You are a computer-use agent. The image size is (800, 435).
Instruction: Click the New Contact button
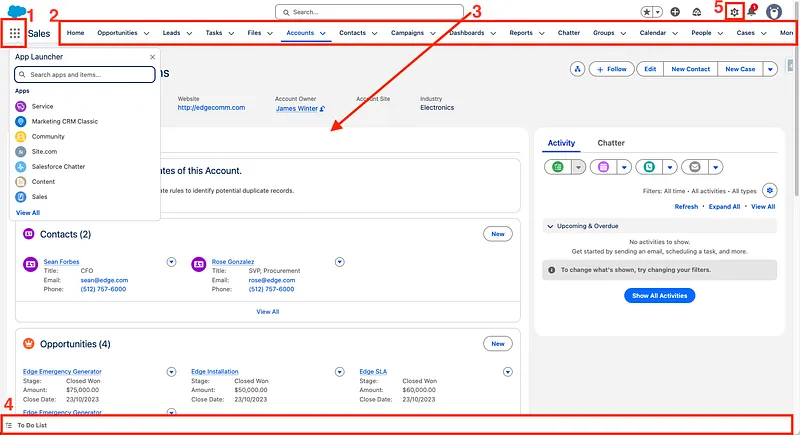click(x=690, y=69)
